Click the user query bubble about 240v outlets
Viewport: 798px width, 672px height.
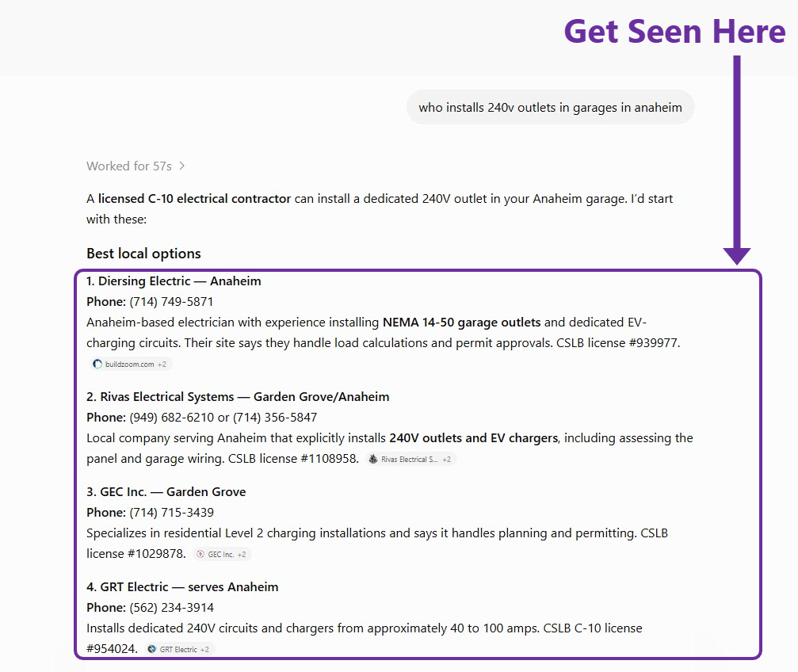550,108
